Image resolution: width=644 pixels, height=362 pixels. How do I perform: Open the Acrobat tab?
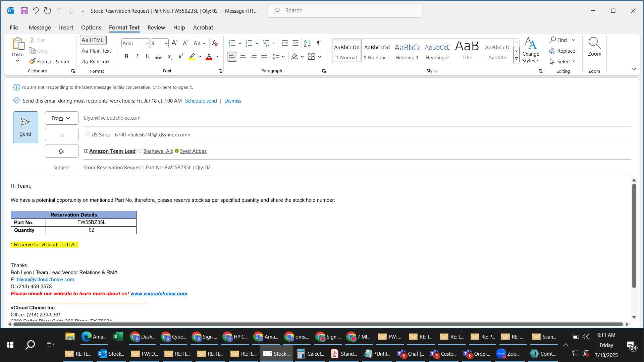click(x=203, y=27)
